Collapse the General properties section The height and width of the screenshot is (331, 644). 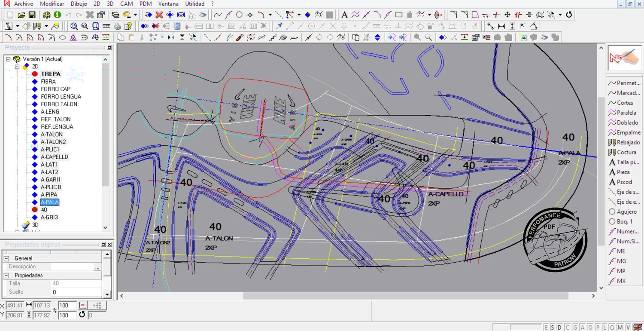6,258
